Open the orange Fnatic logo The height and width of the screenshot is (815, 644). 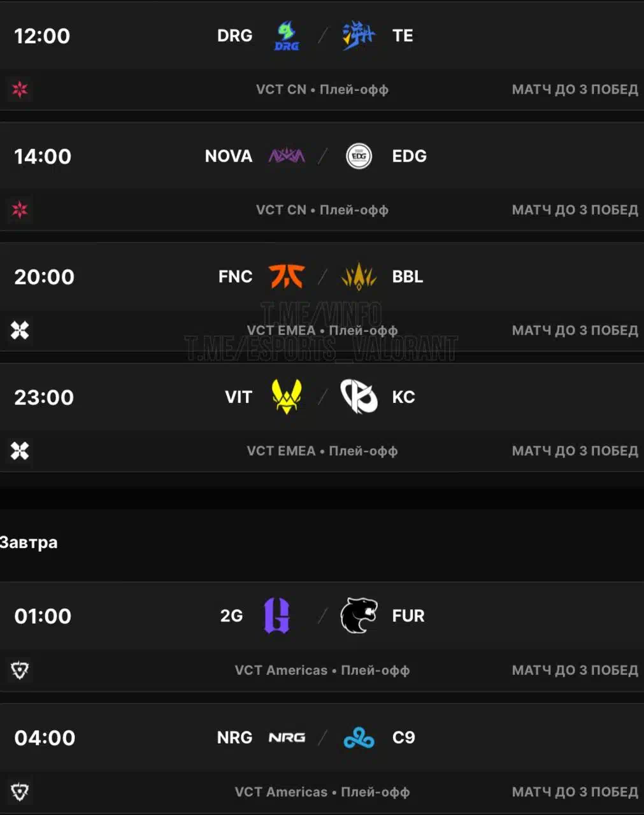pyautogui.click(x=287, y=276)
